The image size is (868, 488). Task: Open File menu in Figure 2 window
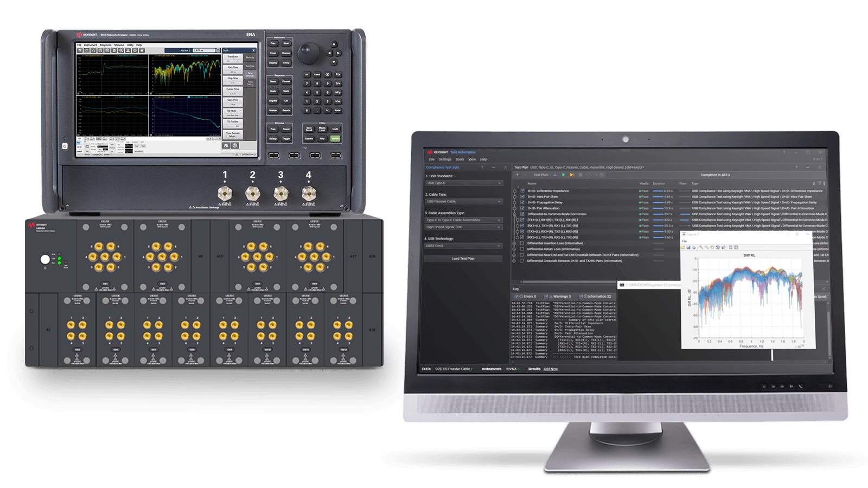(685, 241)
